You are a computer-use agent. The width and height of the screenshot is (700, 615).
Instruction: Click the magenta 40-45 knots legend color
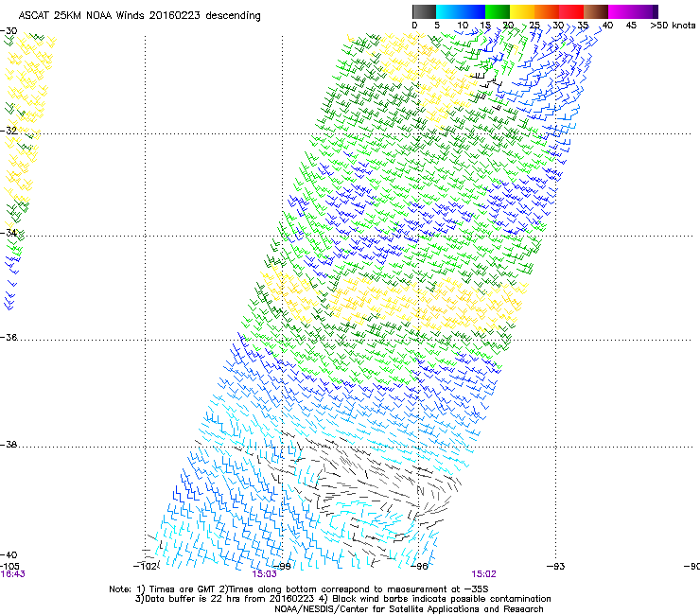[x=621, y=11]
